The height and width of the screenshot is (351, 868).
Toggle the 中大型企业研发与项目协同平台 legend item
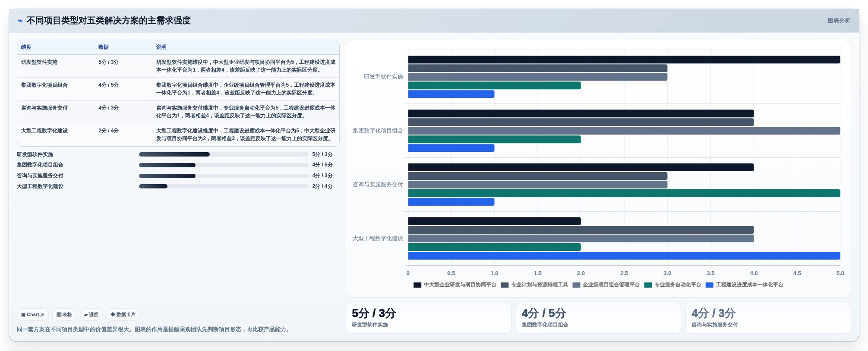tap(455, 285)
